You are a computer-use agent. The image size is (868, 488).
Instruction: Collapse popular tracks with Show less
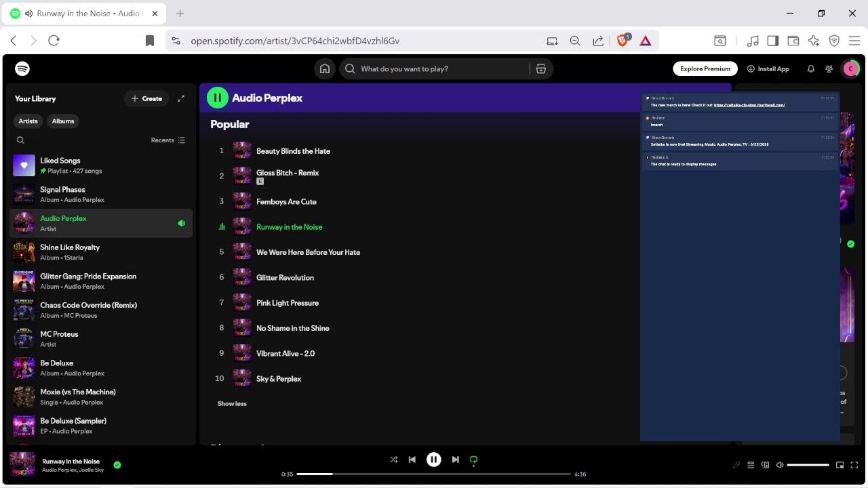tap(232, 403)
